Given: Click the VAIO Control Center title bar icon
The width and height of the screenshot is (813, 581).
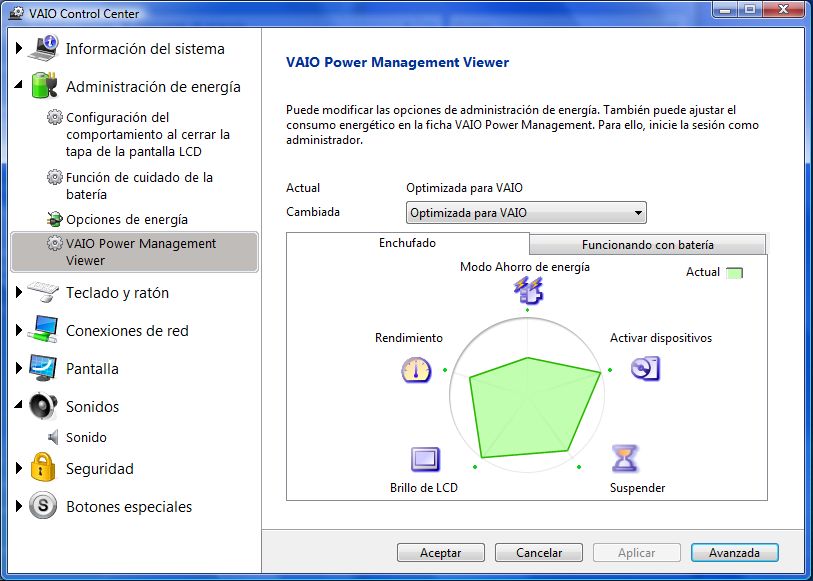Looking at the screenshot, I should click(17, 13).
